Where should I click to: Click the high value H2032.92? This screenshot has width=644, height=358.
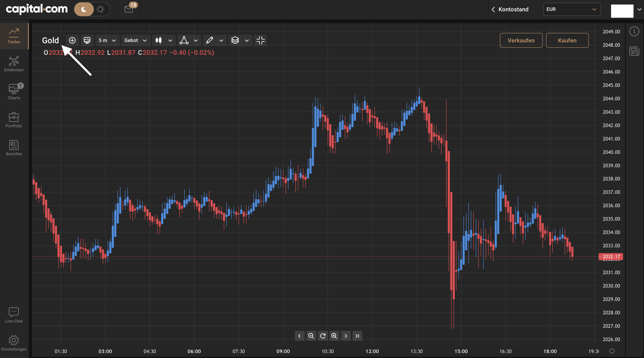(90, 53)
